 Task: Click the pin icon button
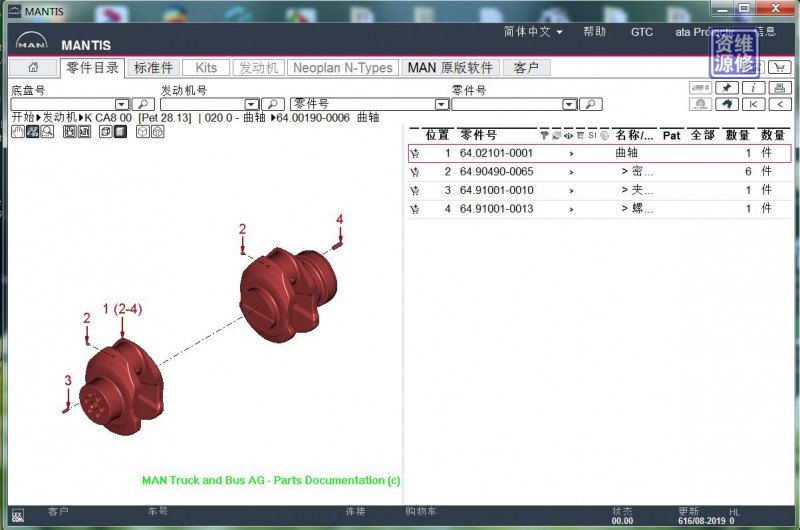tap(728, 88)
